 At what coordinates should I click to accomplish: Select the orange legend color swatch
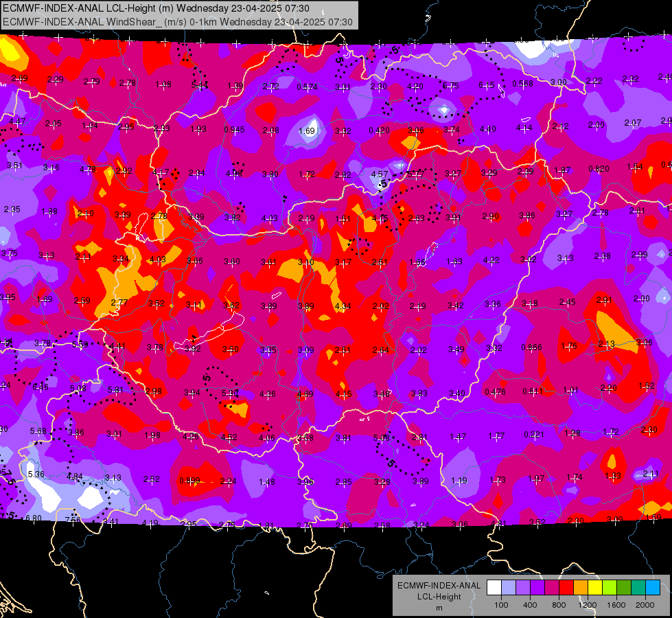pos(581,587)
